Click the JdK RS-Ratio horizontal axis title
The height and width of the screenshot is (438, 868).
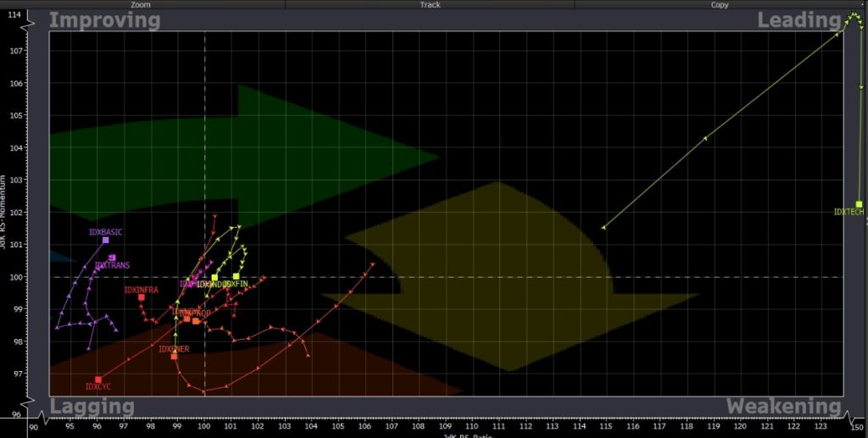tap(468, 435)
